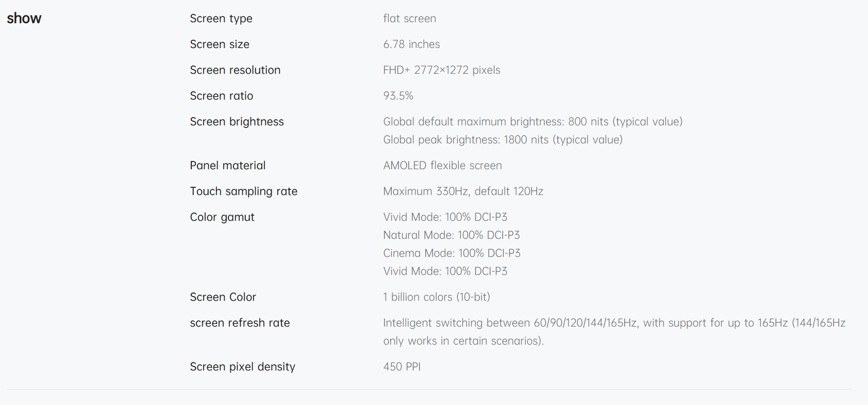Click the "show" section heading
868x405 pixels.
(x=24, y=19)
